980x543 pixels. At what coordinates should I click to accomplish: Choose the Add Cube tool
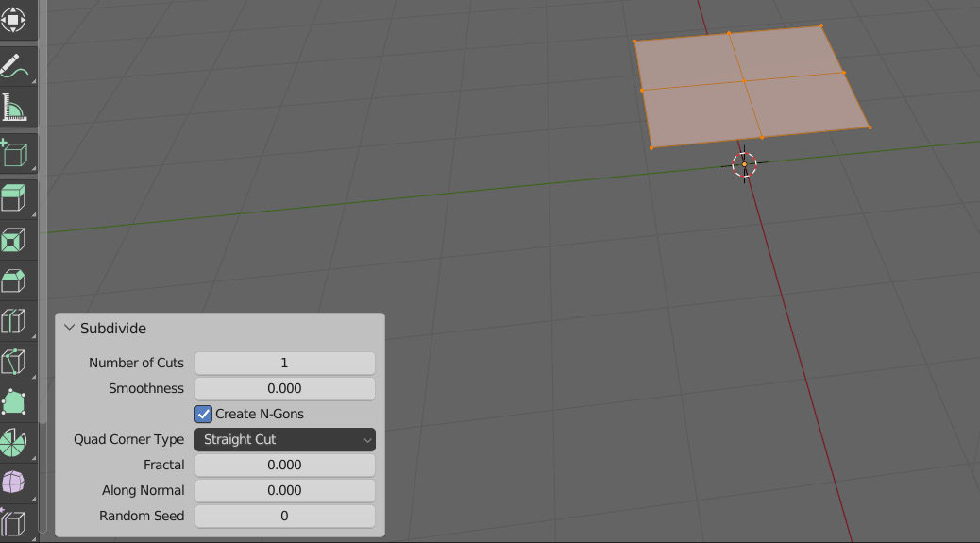(14, 154)
